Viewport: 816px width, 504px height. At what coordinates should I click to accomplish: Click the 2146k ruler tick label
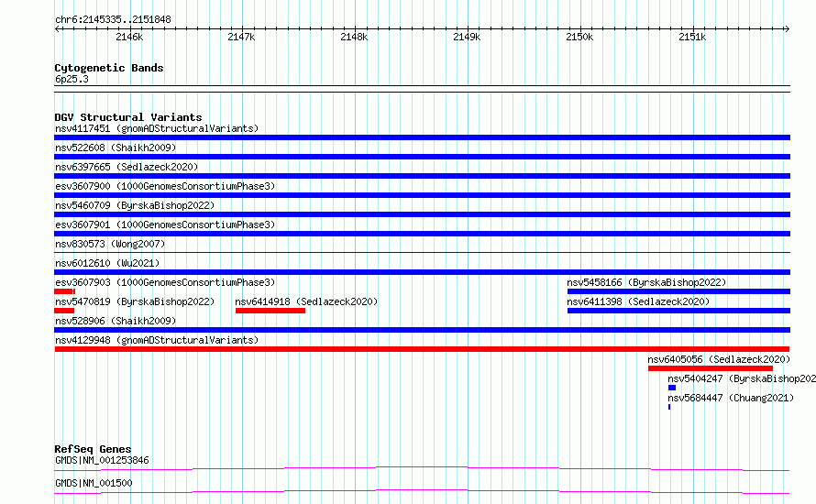(x=129, y=37)
